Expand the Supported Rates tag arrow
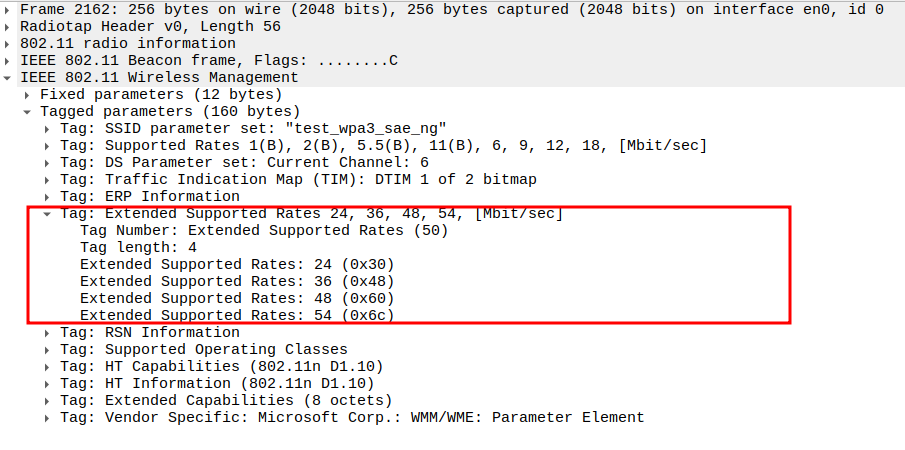 [x=48, y=146]
